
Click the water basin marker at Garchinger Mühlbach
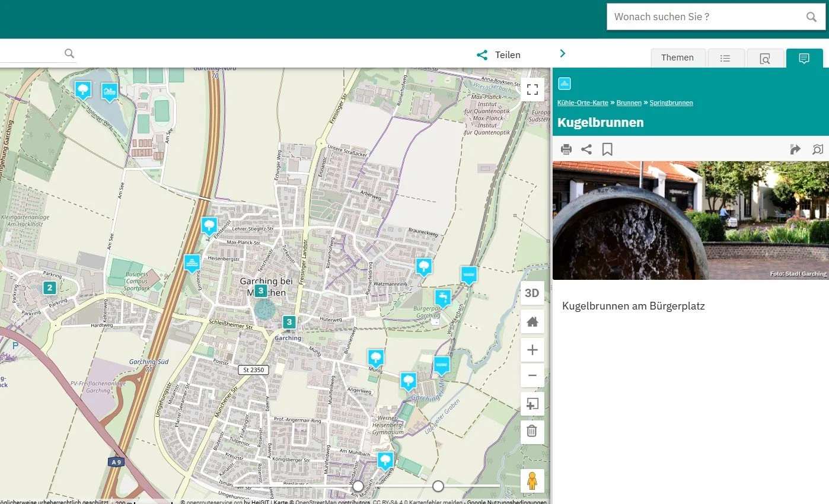click(x=441, y=365)
